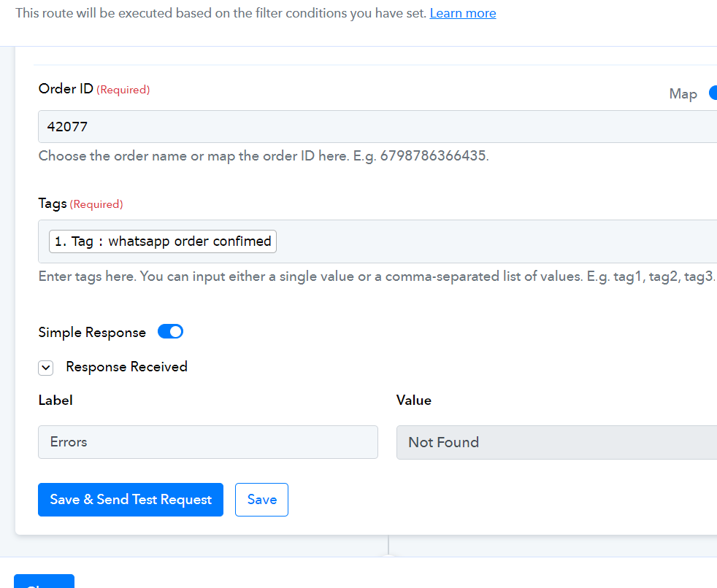
Task: Select the mapped tag chip 'whatsapp order confimed'
Action: coord(163,241)
